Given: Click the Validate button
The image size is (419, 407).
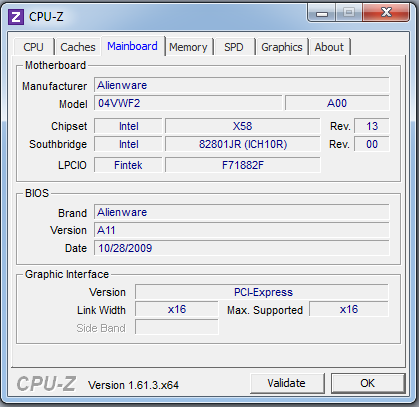Looking at the screenshot, I should click(x=287, y=383).
